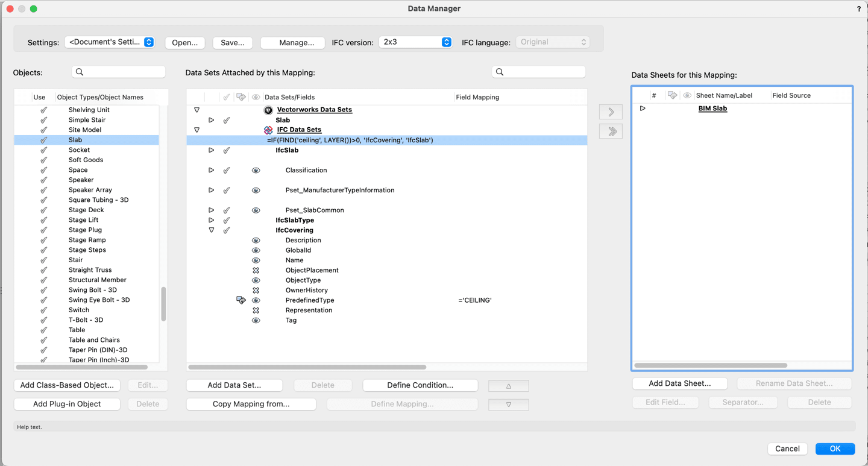868x466 pixels.
Task: Click the Add Data Set... button
Action: pos(234,385)
